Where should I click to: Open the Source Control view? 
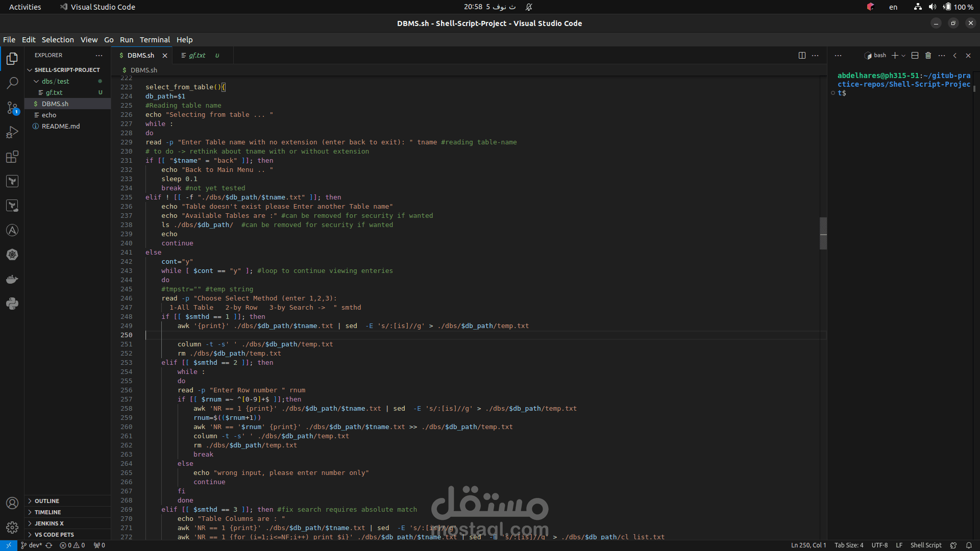12,108
